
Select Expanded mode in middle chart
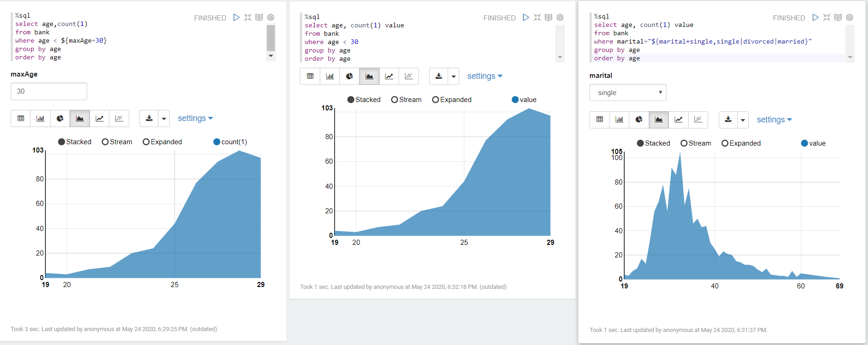[452, 100]
